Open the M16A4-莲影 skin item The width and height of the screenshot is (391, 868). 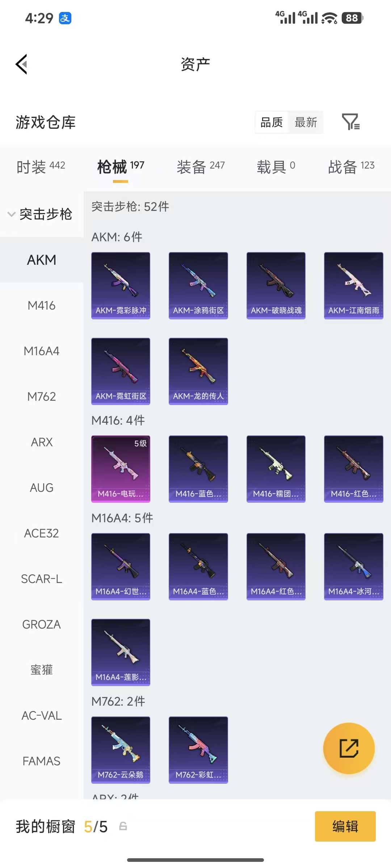click(121, 652)
